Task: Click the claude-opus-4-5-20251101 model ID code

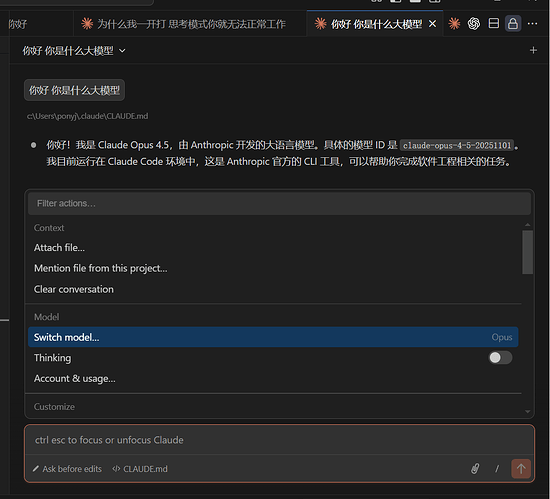Action: [x=457, y=145]
